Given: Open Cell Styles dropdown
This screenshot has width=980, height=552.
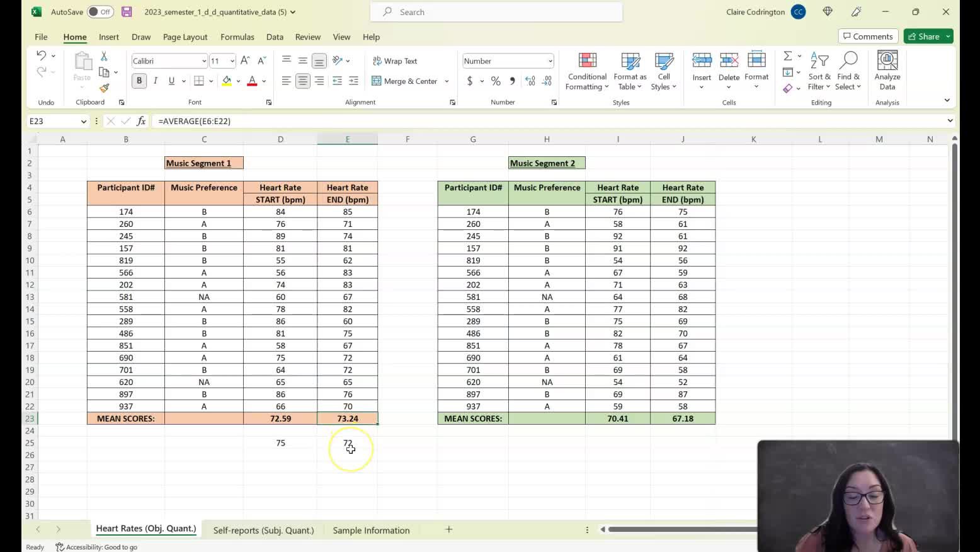Looking at the screenshot, I should (663, 71).
